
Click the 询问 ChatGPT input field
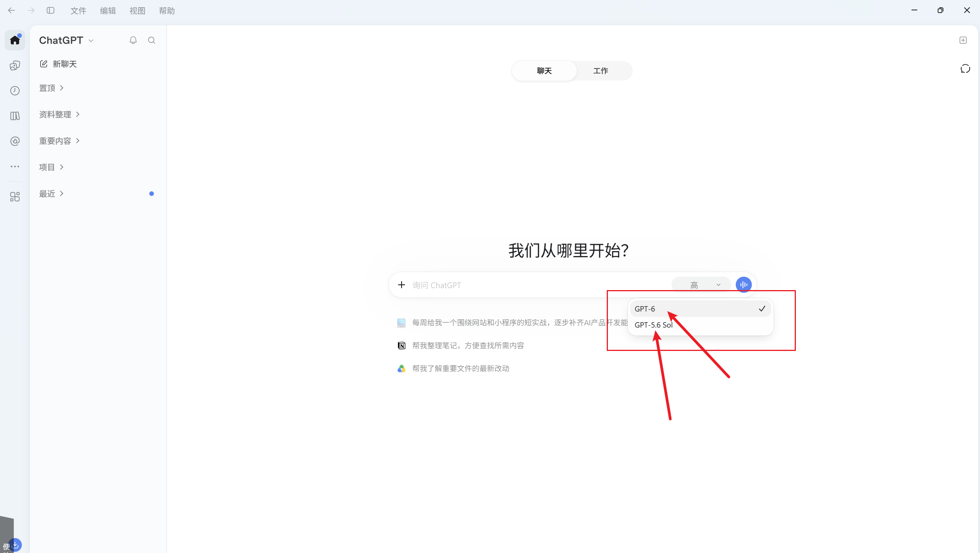pos(540,285)
